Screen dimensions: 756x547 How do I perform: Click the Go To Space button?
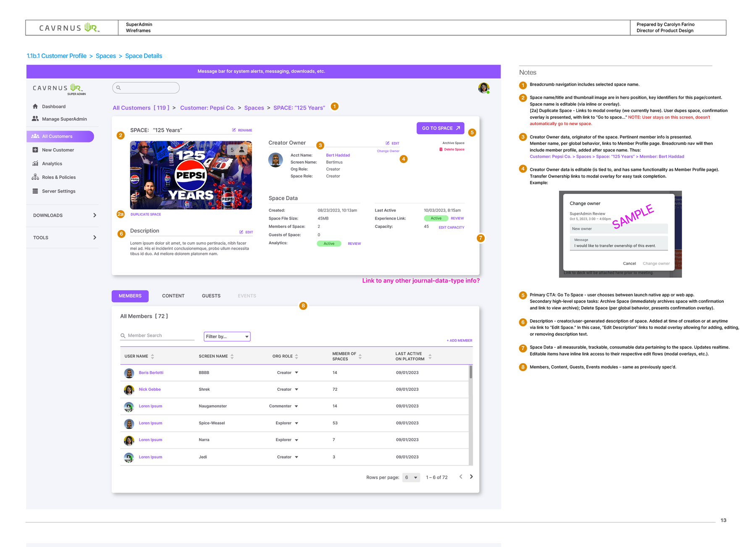tap(441, 128)
